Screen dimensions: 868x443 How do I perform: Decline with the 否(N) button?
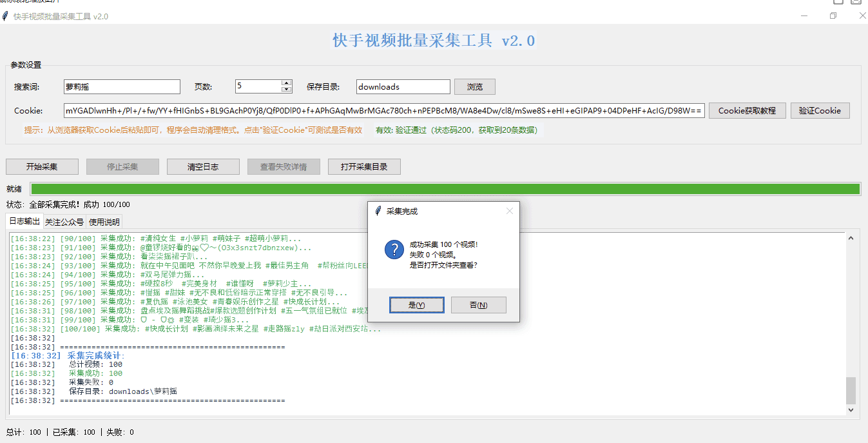[x=478, y=305]
